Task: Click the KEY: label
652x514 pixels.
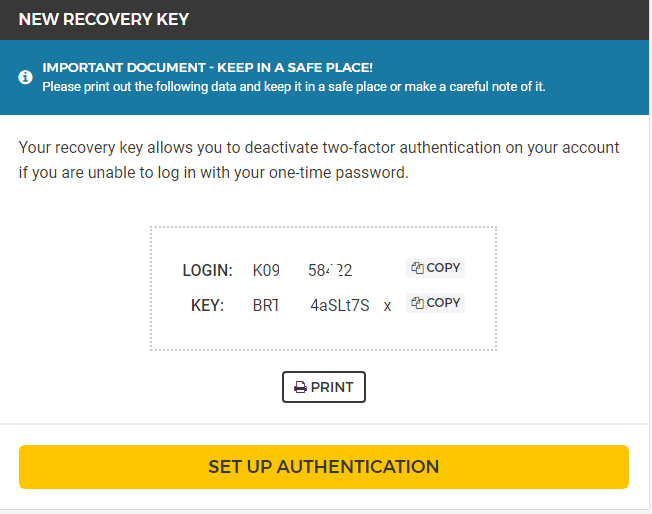Action: 207,306
